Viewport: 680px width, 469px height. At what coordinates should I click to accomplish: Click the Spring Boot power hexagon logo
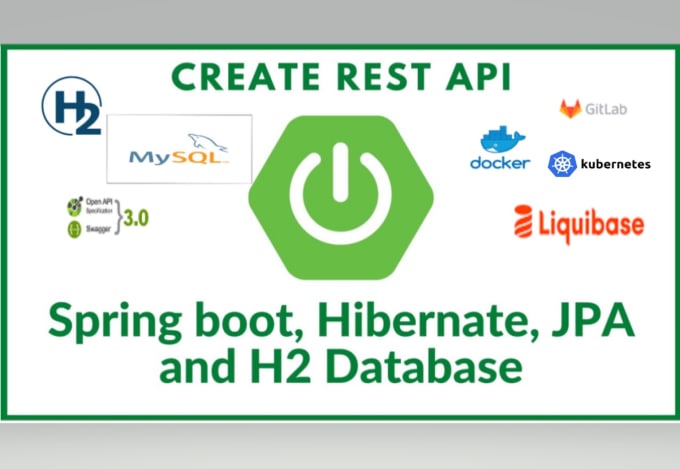point(341,197)
